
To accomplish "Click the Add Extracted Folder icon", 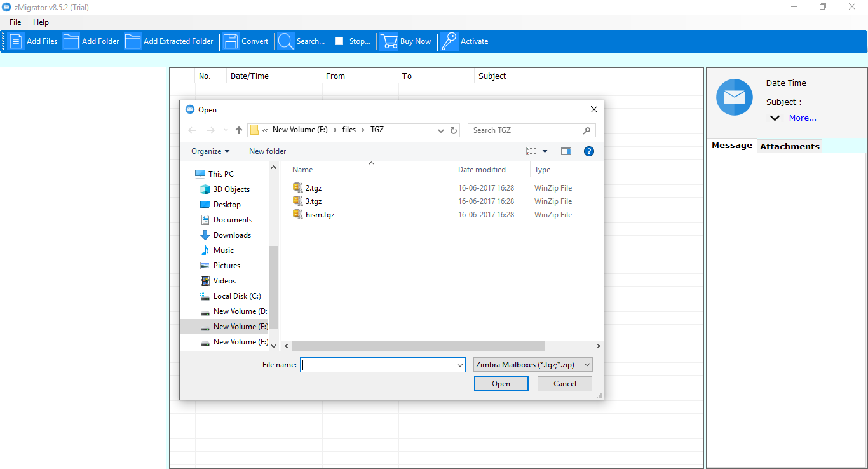I will coord(133,41).
